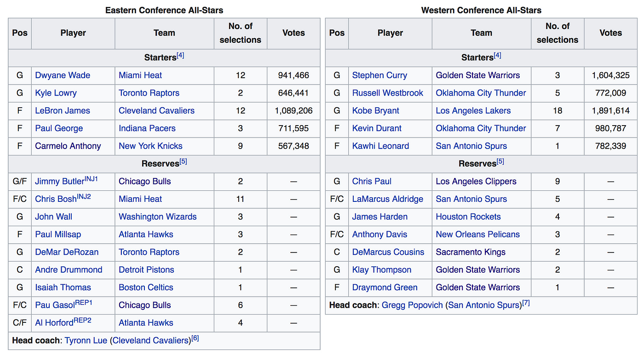The width and height of the screenshot is (644, 355).
Task: Open the Anthony Davis player link
Action: pos(380,235)
